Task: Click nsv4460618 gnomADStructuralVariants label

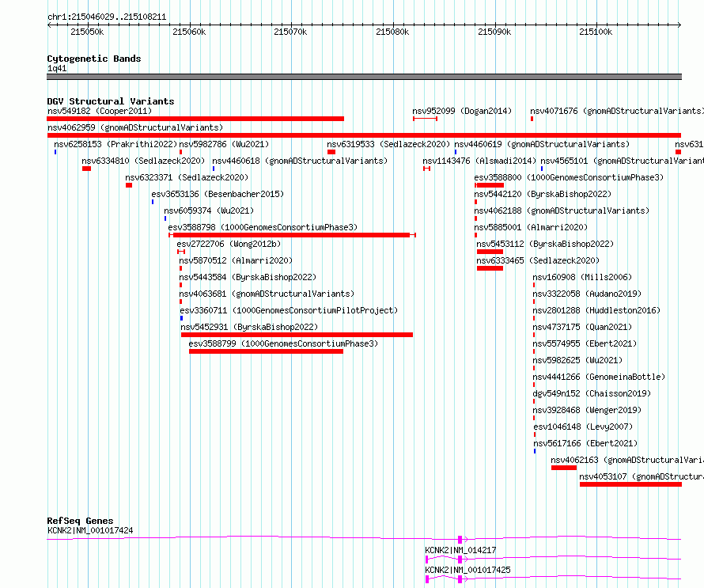Action: (300, 161)
